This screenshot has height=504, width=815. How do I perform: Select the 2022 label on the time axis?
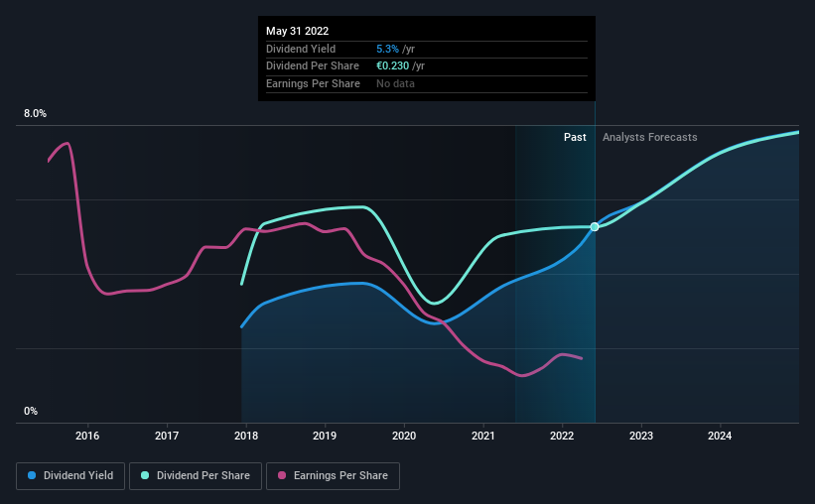[x=562, y=436]
